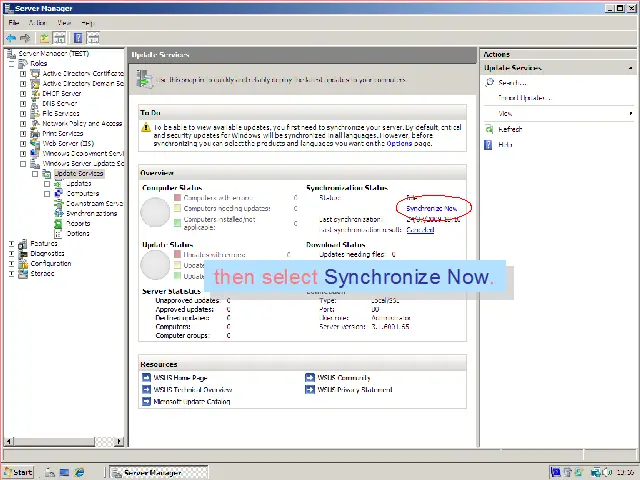The height and width of the screenshot is (480, 640).
Task: Choose Import Updates in the Actions pane
Action: (524, 98)
